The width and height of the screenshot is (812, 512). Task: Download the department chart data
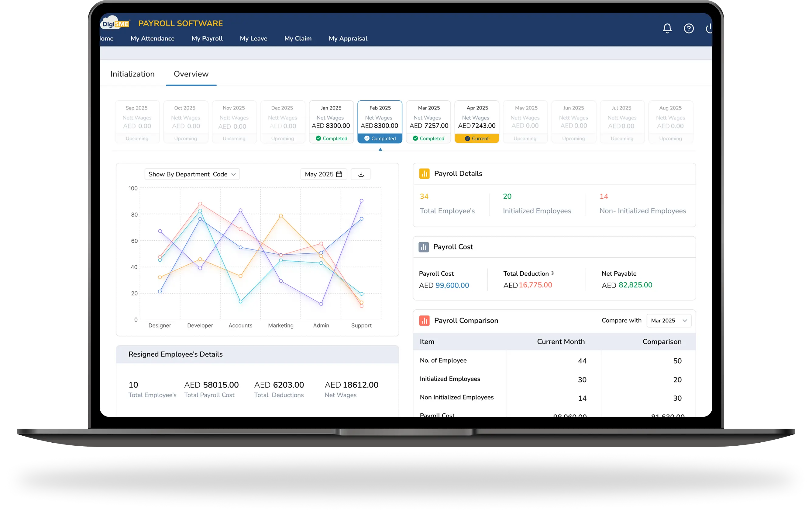360,174
